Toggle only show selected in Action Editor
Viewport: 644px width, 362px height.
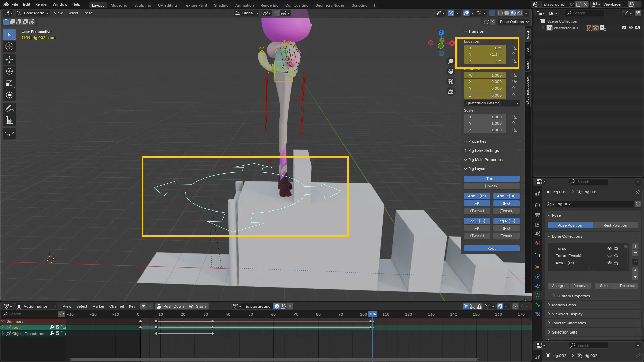(x=466, y=306)
